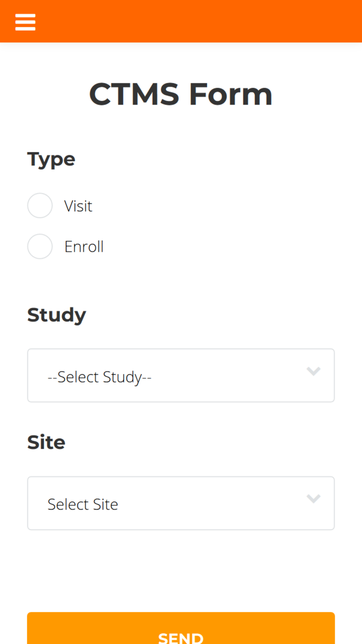362x644 pixels.
Task: Open the Select Study dropdown
Action: click(x=181, y=375)
